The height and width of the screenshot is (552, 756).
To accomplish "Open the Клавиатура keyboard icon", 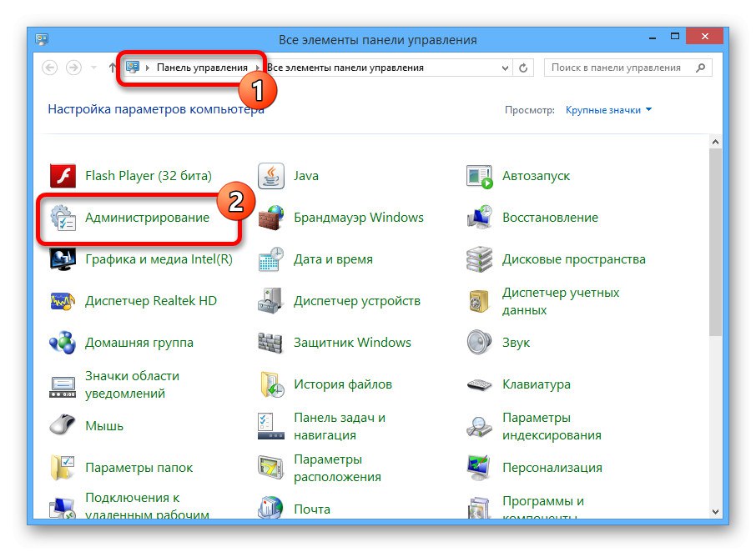I will [480, 385].
